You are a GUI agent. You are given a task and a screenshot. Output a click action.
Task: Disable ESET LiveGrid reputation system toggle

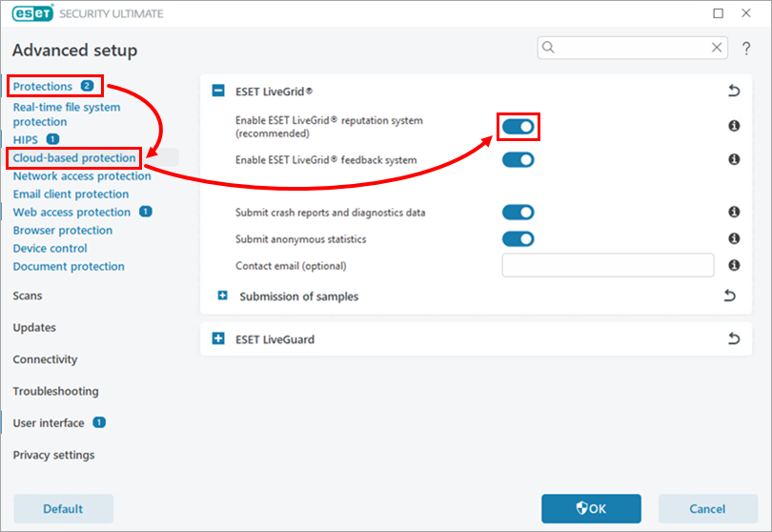(518, 126)
